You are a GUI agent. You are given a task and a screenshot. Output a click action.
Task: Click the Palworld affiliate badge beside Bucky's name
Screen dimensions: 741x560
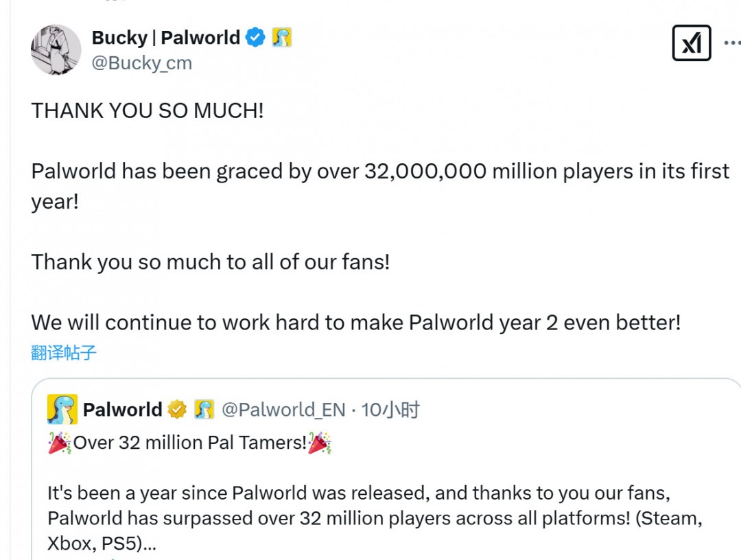coord(281,38)
